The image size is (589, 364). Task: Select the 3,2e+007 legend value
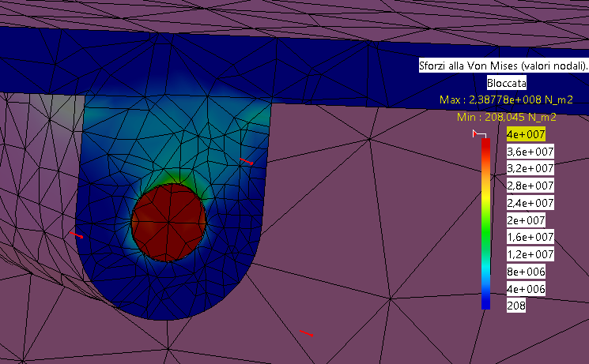pyautogui.click(x=530, y=168)
